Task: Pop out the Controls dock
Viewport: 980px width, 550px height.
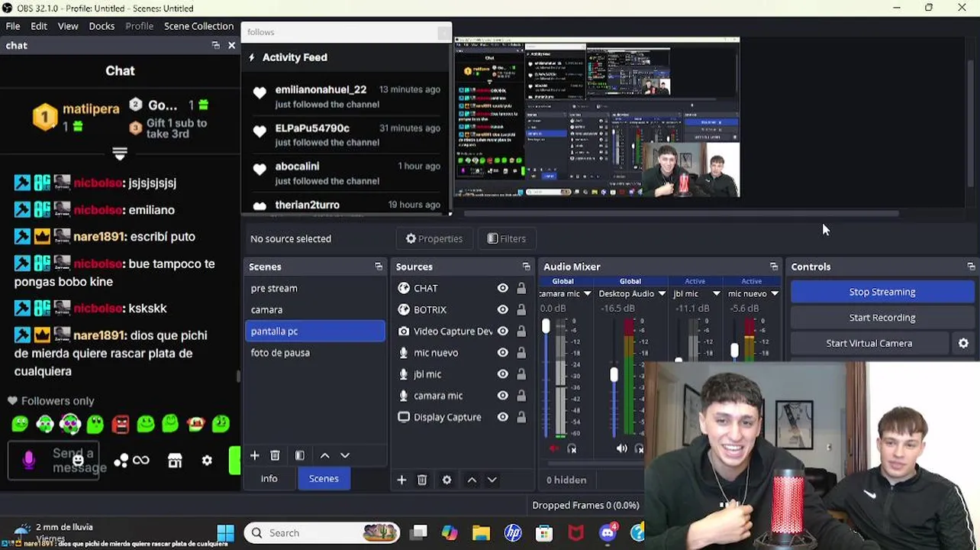Action: pyautogui.click(x=971, y=267)
